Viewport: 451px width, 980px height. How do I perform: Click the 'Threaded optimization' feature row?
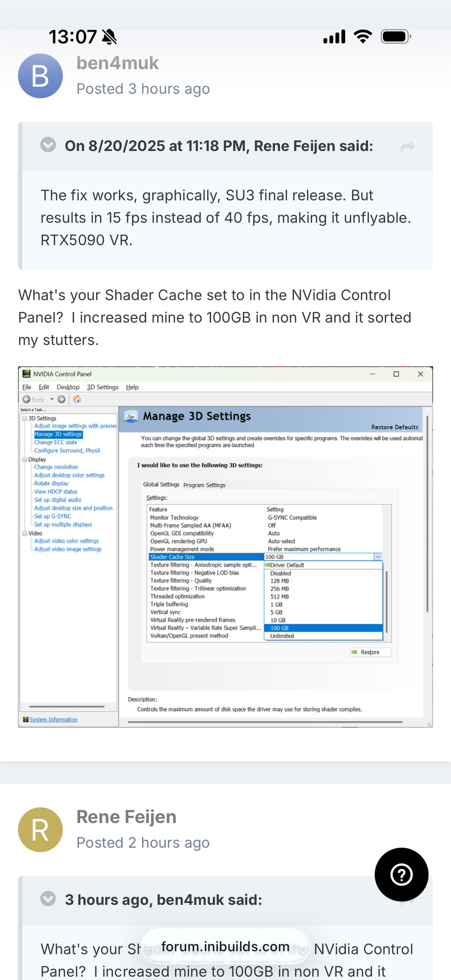point(206,596)
